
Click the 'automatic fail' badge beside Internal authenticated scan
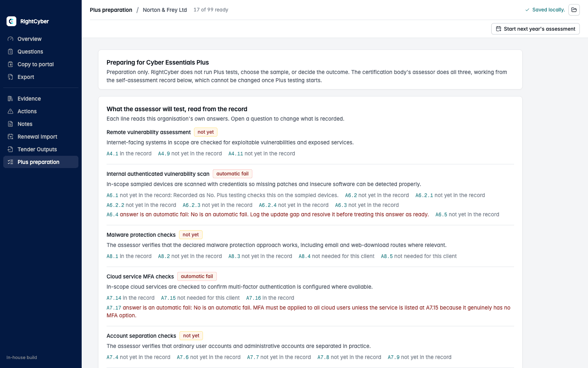[232, 174]
